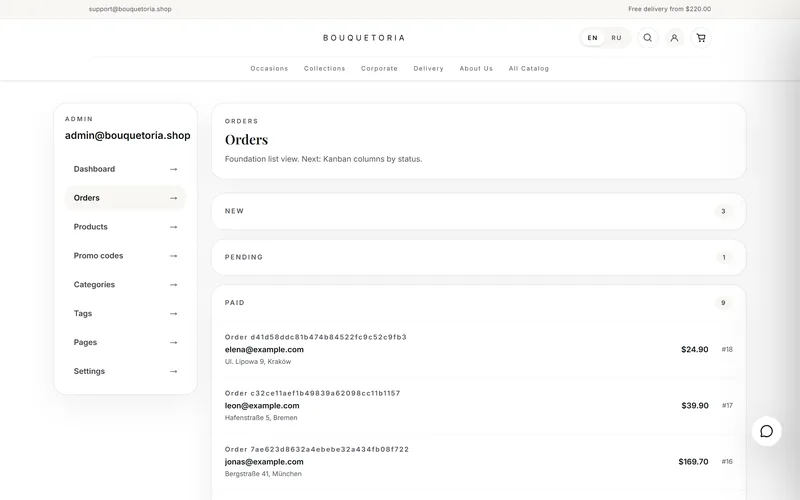
Task: Open Categories in admin sidebar
Action: pyautogui.click(x=125, y=285)
